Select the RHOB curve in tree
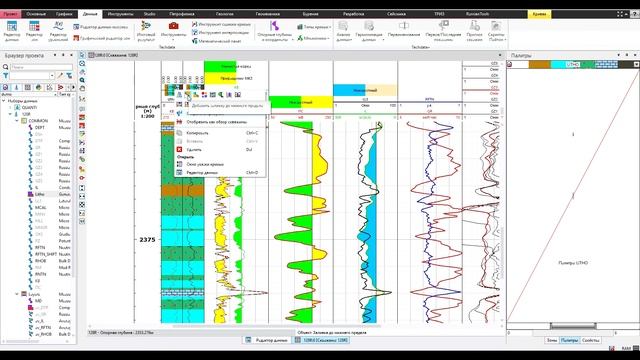This screenshot has width=640, height=360. tap(40, 261)
